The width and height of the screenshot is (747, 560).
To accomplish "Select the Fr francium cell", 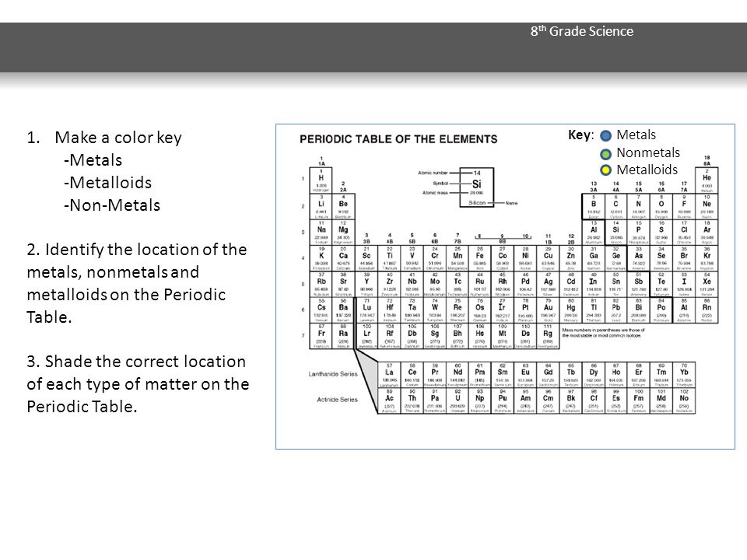I will point(321,336).
